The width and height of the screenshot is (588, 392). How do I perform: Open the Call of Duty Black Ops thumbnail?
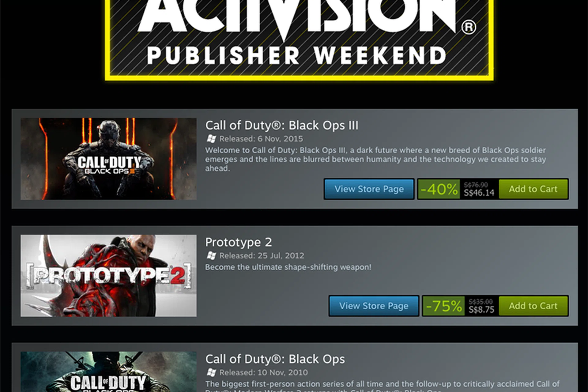click(x=108, y=372)
